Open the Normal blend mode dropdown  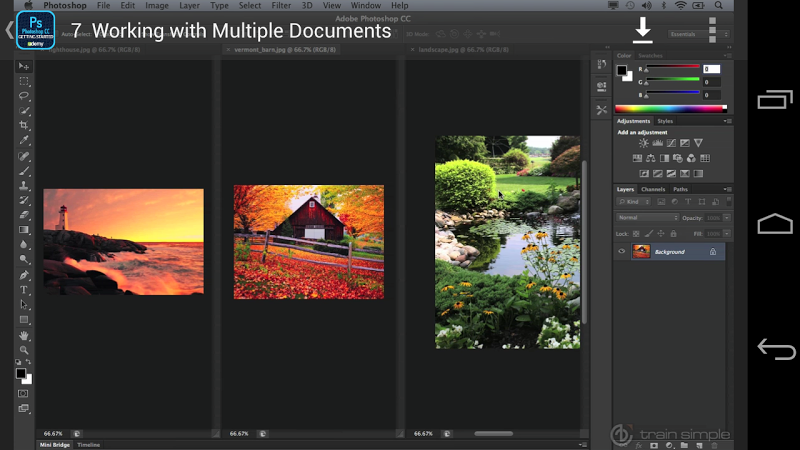click(647, 217)
